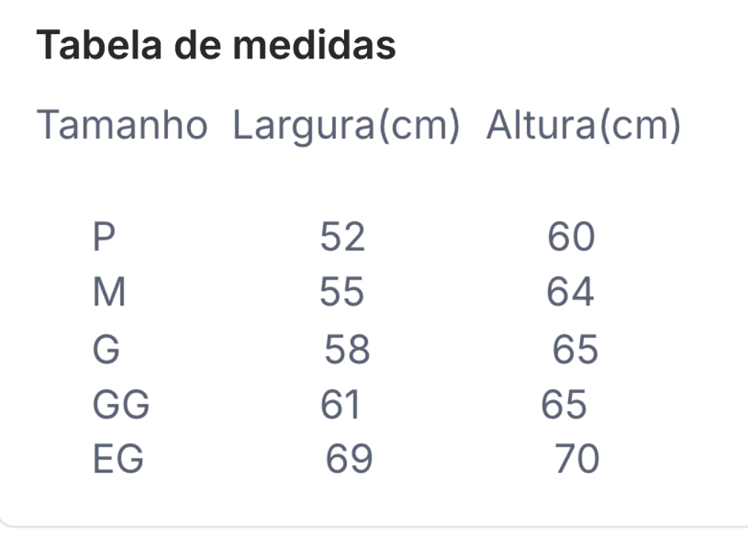
Task: Select height value 65 in GG row
Action: tap(563, 405)
